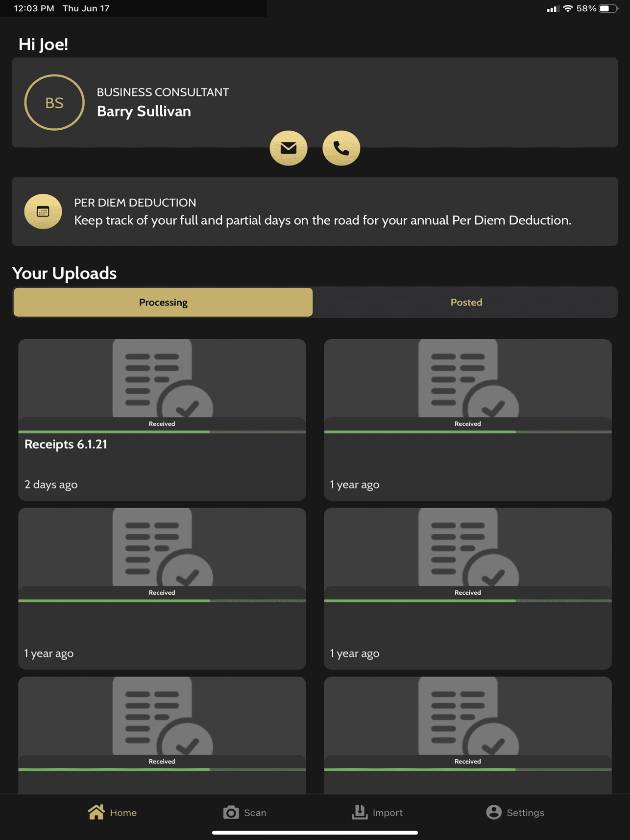Tap the email envelope icon for Barry Sullivan
The height and width of the screenshot is (840, 630).
click(x=289, y=148)
